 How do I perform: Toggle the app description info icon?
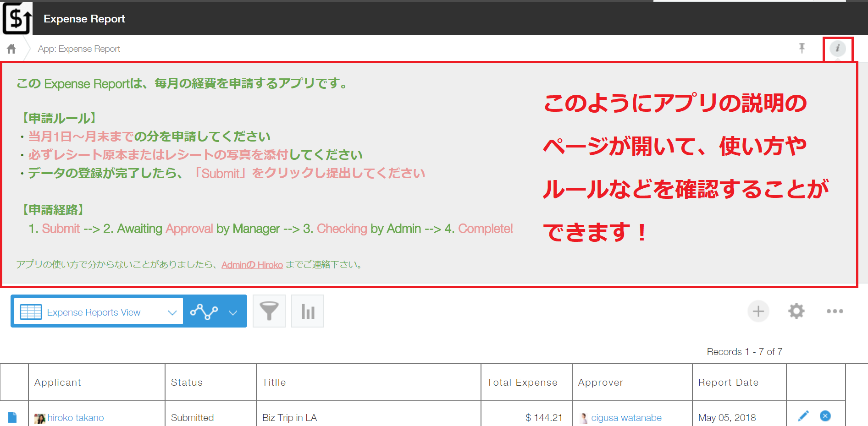(x=837, y=48)
